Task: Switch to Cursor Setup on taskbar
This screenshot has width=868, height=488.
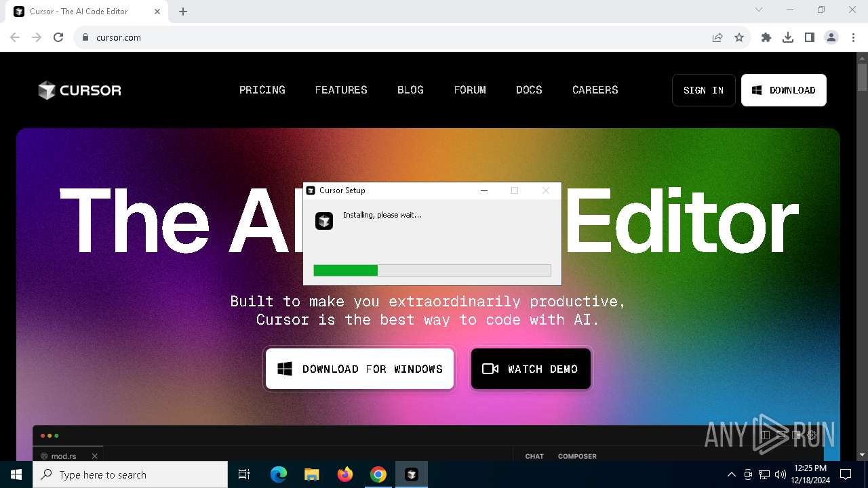Action: click(x=411, y=474)
